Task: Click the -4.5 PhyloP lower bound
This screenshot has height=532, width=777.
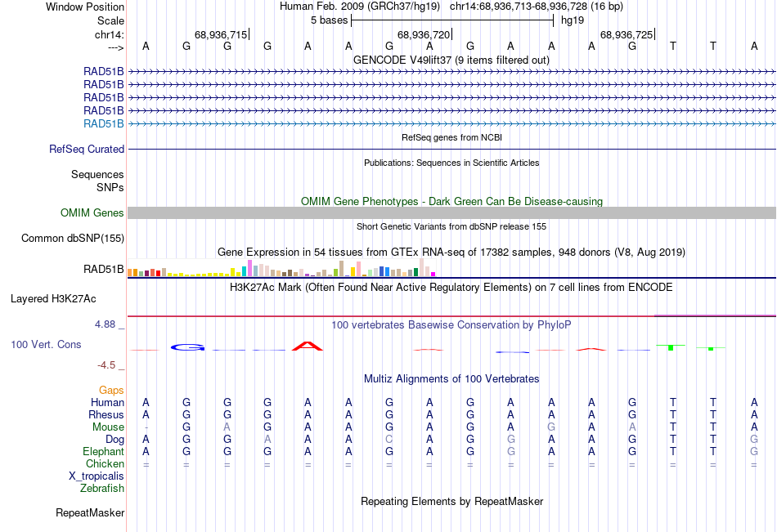Action: [106, 365]
